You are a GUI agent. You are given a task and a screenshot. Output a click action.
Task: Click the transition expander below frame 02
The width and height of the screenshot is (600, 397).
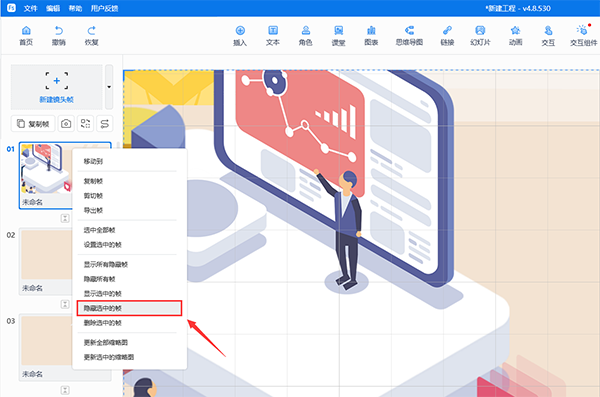click(x=65, y=304)
